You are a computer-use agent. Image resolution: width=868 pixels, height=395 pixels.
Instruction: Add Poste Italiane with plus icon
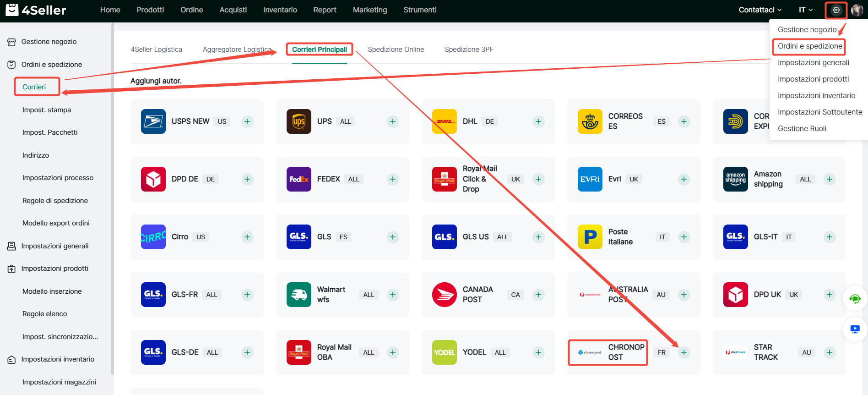(684, 237)
